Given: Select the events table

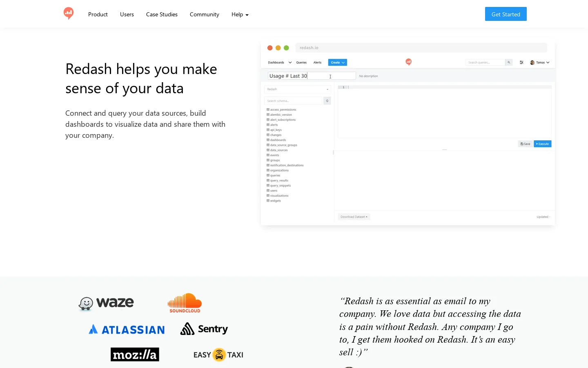Looking at the screenshot, I should tap(273, 155).
